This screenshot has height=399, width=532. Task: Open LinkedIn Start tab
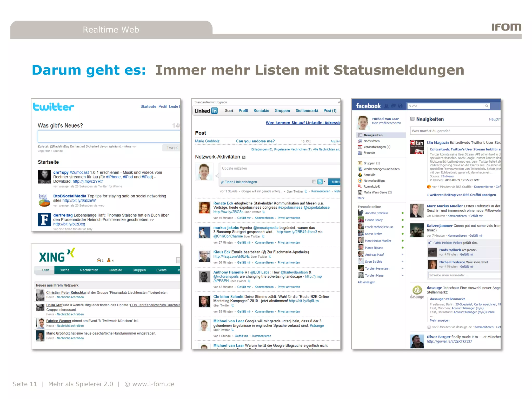(229, 111)
